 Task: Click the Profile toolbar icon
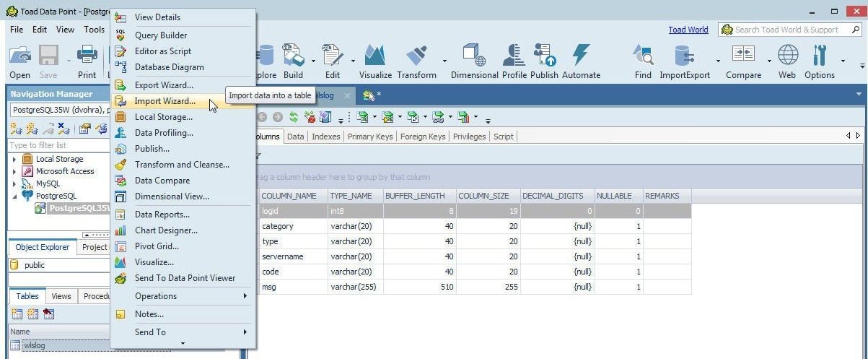pos(514,61)
